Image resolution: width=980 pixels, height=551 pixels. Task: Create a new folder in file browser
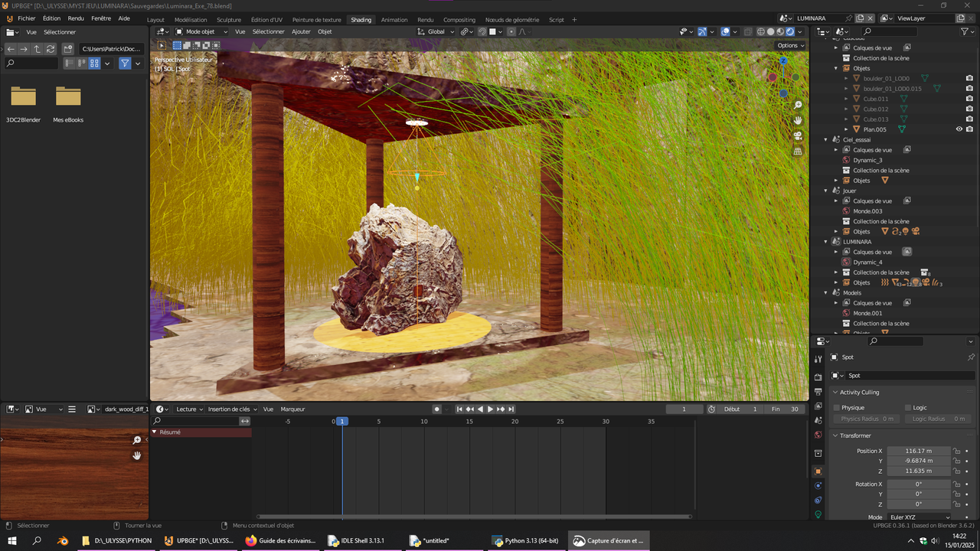click(x=68, y=49)
